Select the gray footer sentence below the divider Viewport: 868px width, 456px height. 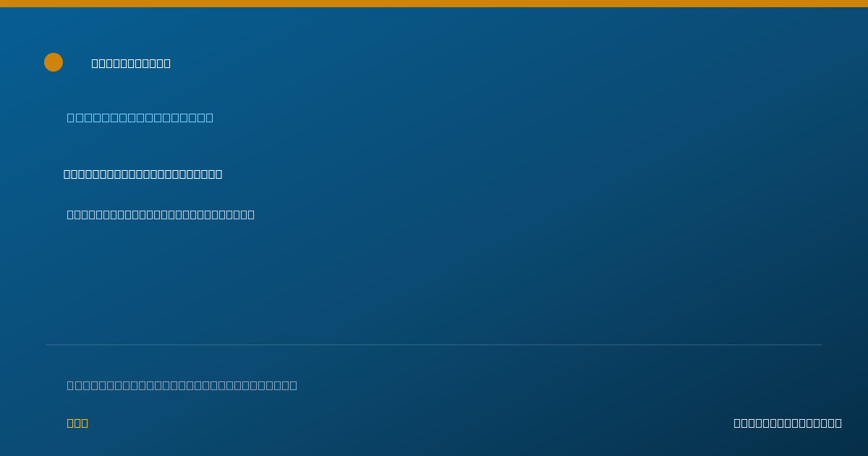182,385
